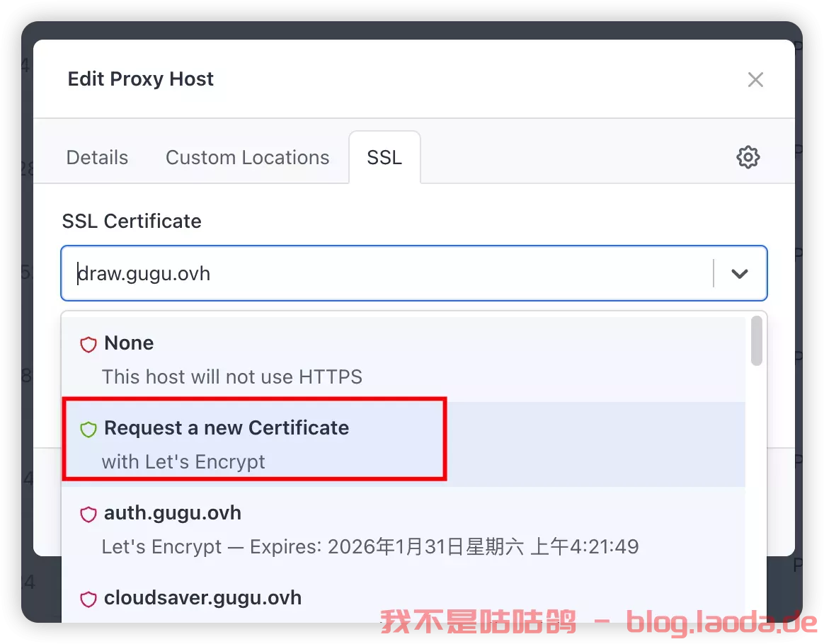Switch to the Details tab

97,157
